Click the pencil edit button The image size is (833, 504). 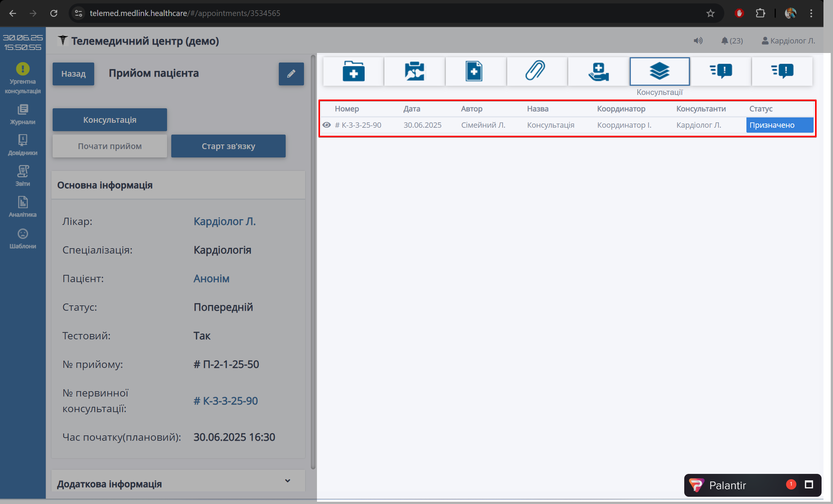(x=291, y=74)
